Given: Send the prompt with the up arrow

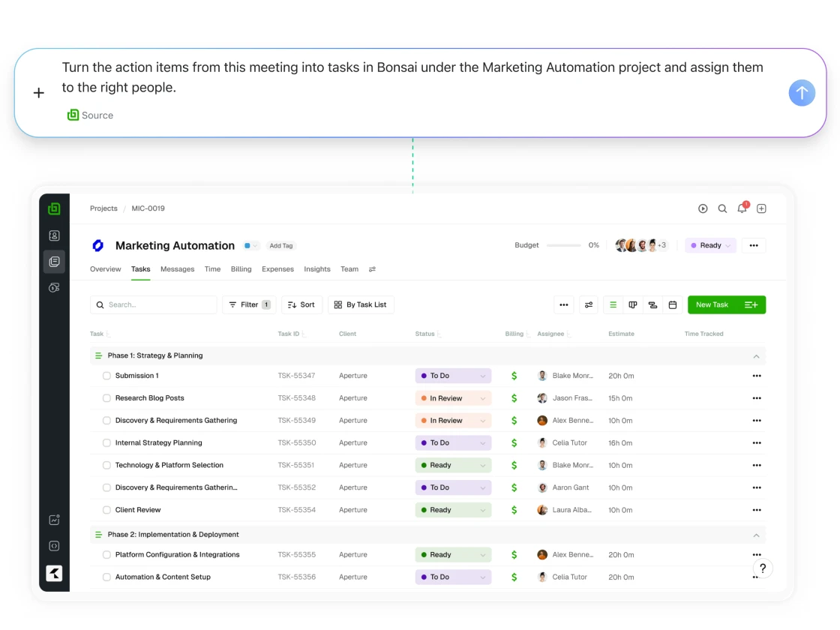Looking at the screenshot, I should (x=802, y=93).
